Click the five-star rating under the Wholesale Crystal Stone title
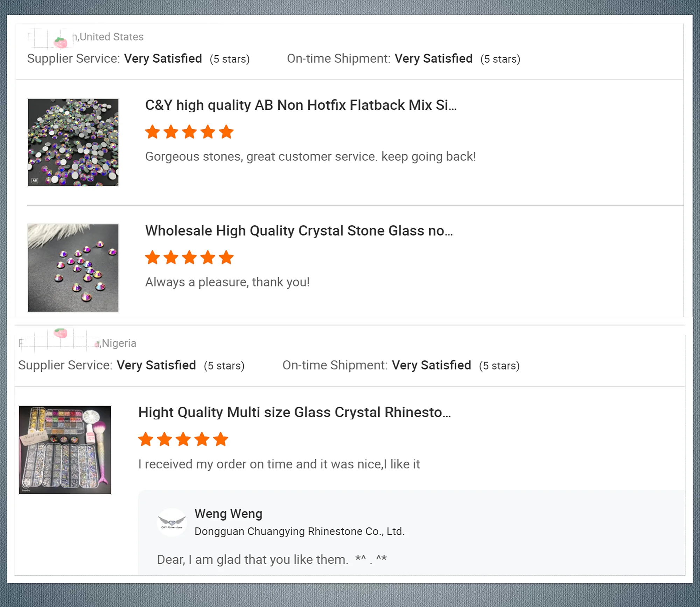Viewport: 700px width, 607px height. (x=189, y=257)
